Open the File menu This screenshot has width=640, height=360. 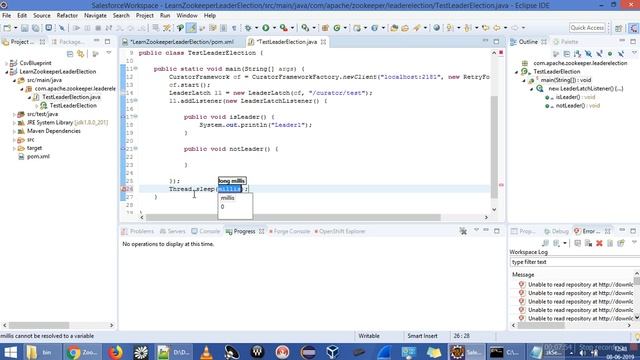coord(7,16)
